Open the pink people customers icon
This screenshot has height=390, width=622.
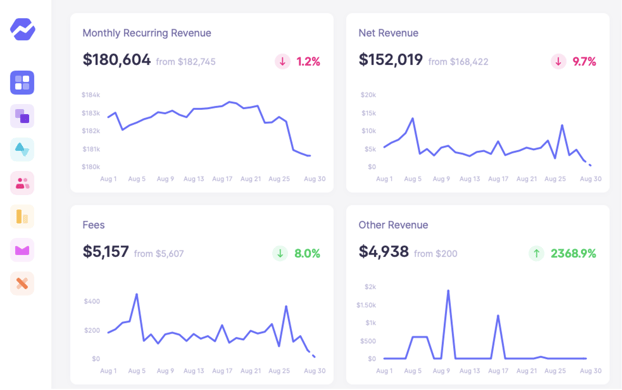(x=22, y=183)
